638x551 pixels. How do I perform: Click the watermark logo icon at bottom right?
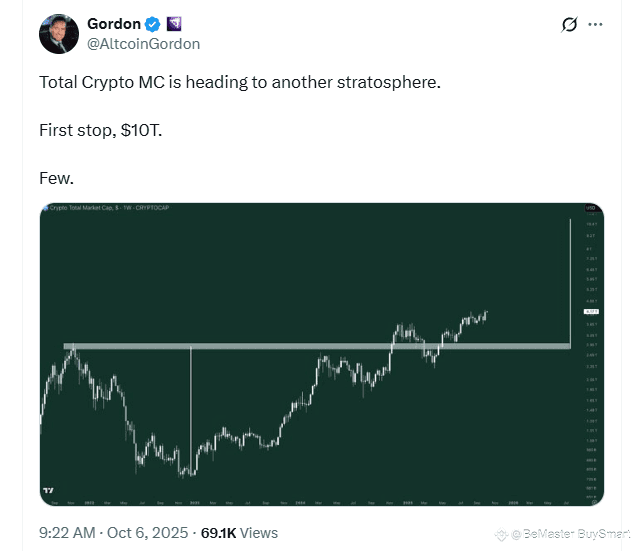click(503, 534)
